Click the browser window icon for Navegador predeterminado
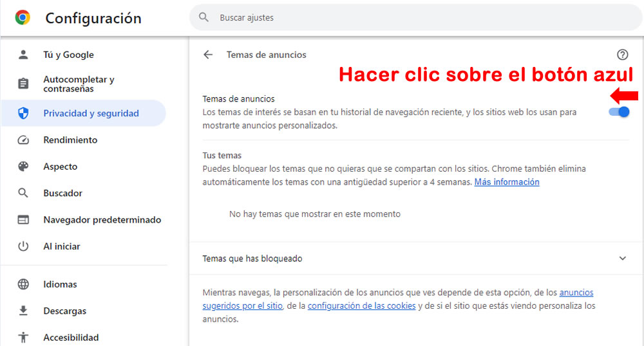 tap(23, 220)
